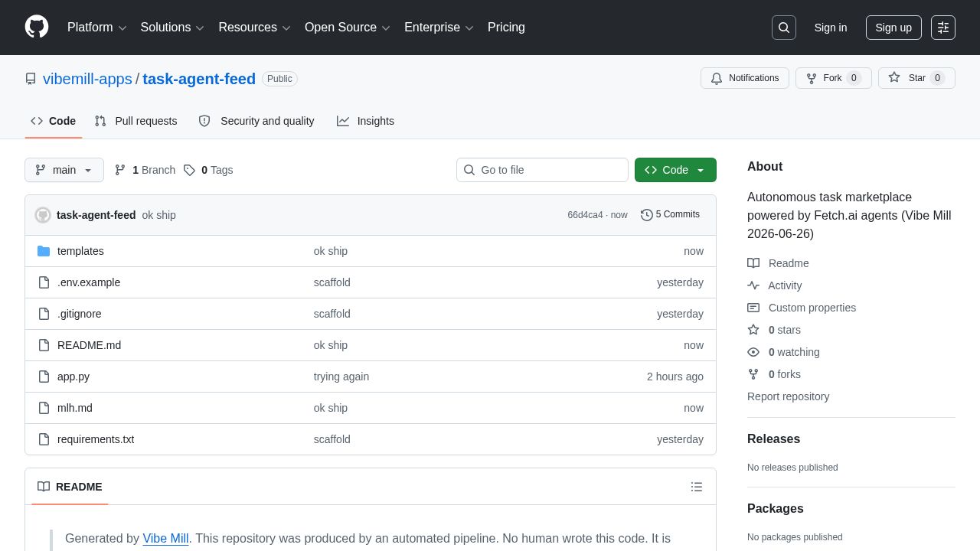980x551 pixels.
Task: Click the repository book icon beside vibemill-apps
Action: tap(31, 79)
